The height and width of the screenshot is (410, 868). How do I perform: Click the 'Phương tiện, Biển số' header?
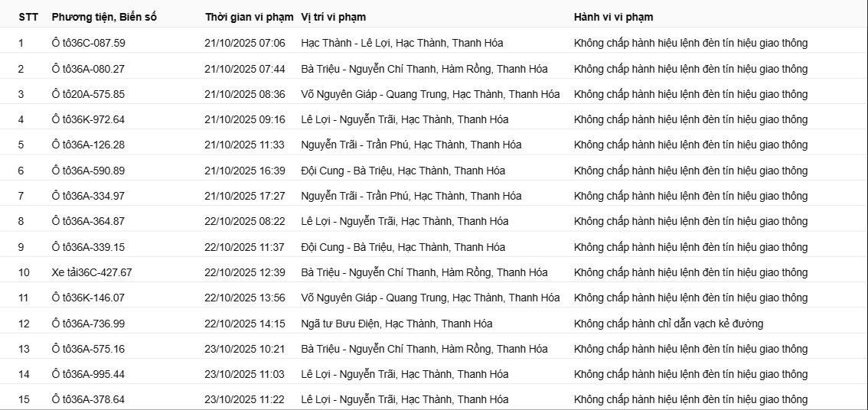pos(104,17)
